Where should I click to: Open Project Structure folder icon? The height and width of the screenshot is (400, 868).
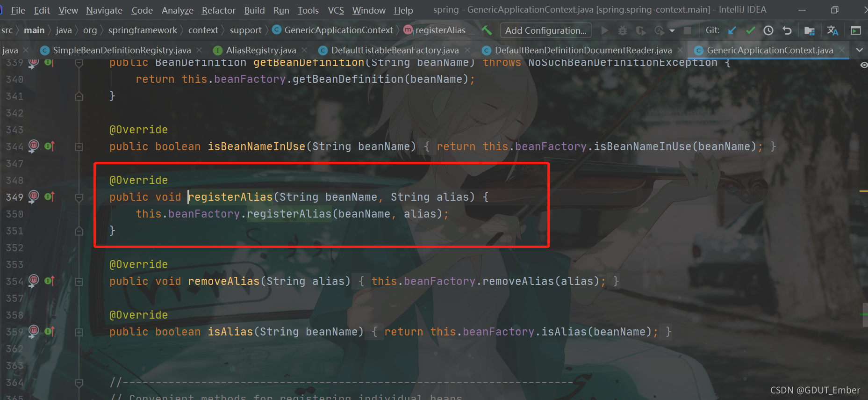(810, 30)
